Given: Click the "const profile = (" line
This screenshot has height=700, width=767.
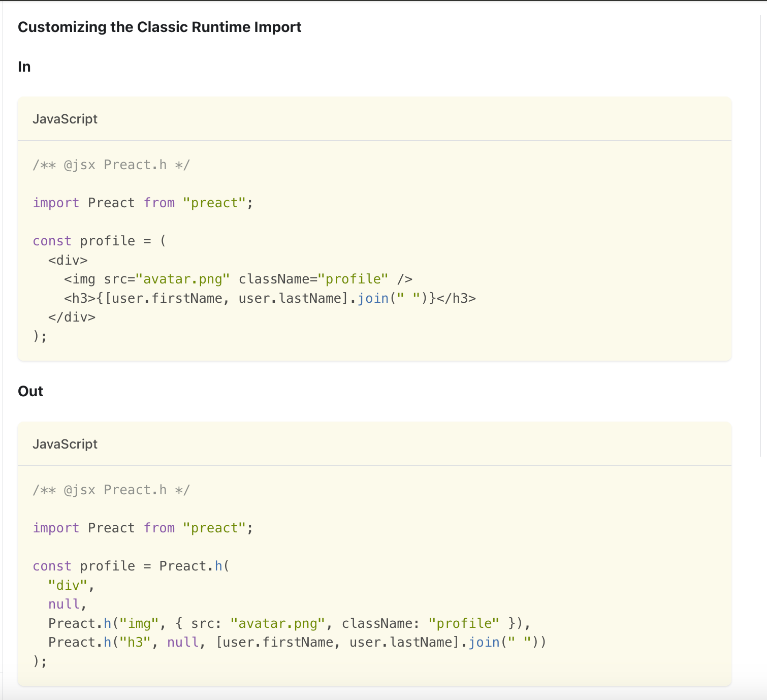Looking at the screenshot, I should coord(100,241).
